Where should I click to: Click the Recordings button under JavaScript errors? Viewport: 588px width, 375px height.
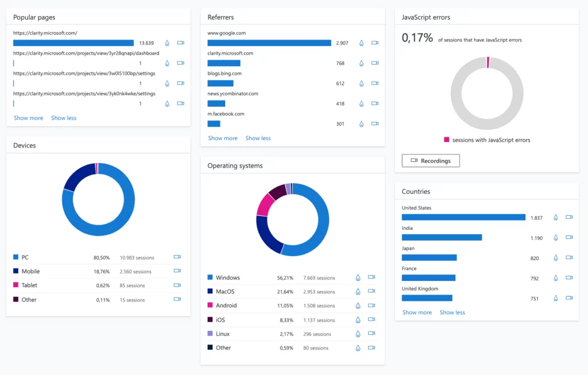431,161
